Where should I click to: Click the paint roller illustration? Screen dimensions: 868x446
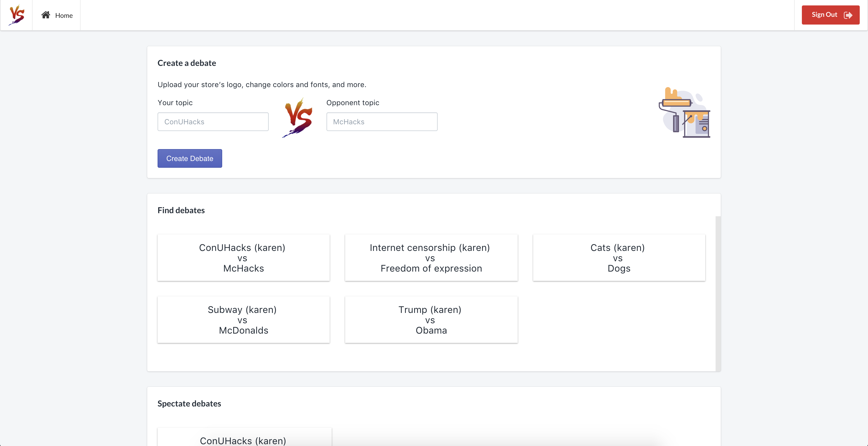685,112
